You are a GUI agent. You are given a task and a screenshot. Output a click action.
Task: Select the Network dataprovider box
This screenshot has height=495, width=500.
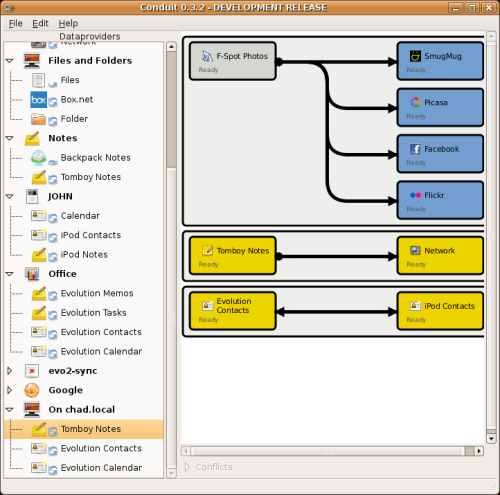click(440, 256)
